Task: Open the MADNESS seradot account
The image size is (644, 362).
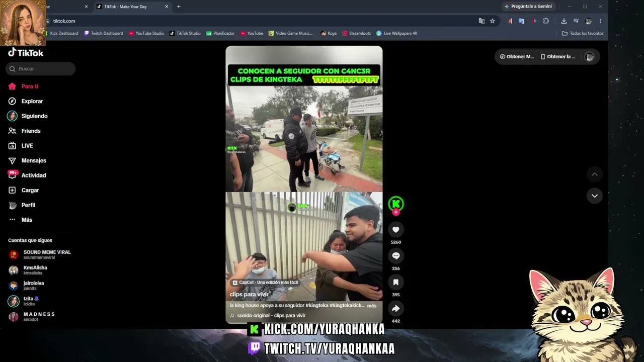Action: coord(32,317)
